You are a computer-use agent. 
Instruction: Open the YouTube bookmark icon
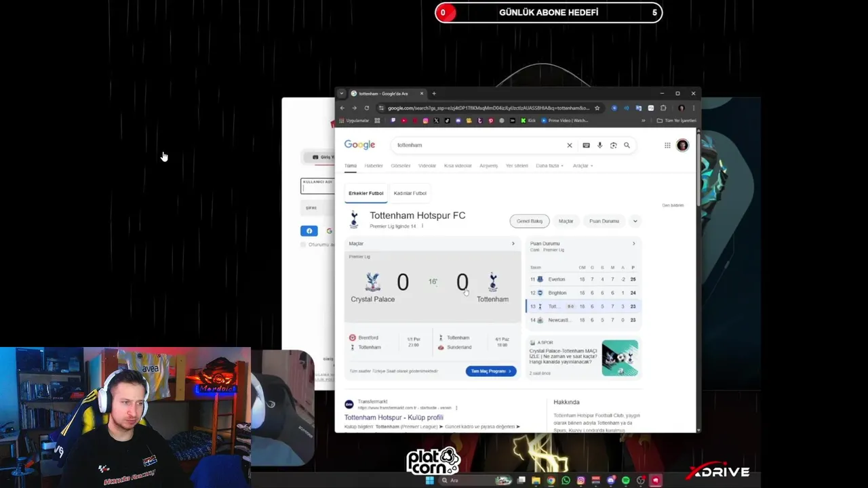(x=404, y=121)
